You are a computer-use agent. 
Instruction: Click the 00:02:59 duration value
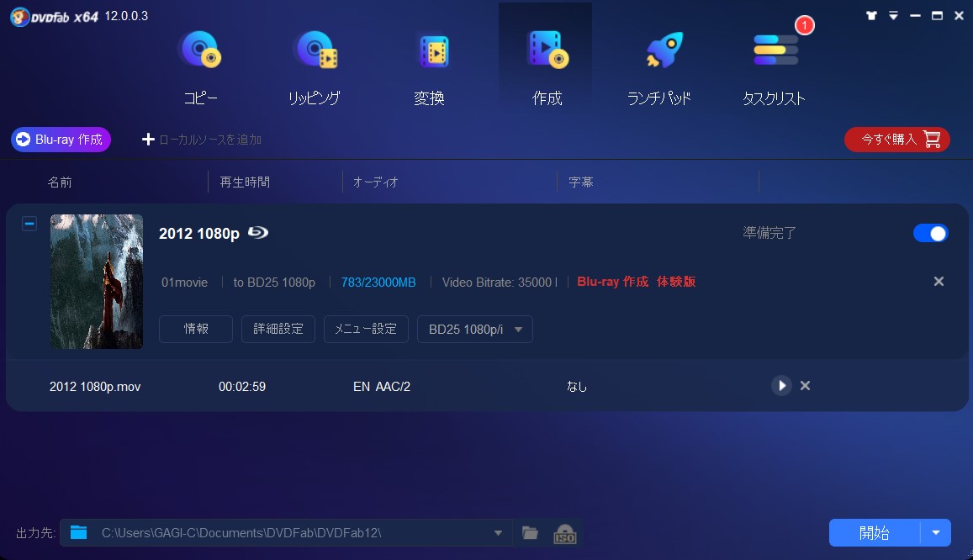pyautogui.click(x=242, y=386)
